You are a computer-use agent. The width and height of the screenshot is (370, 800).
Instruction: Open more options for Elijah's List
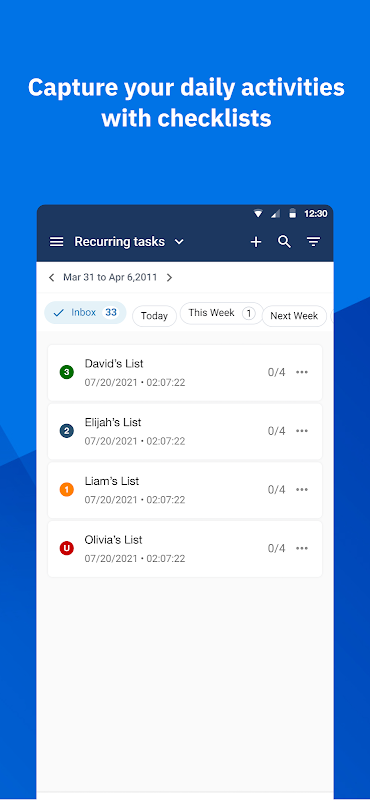[302, 431]
